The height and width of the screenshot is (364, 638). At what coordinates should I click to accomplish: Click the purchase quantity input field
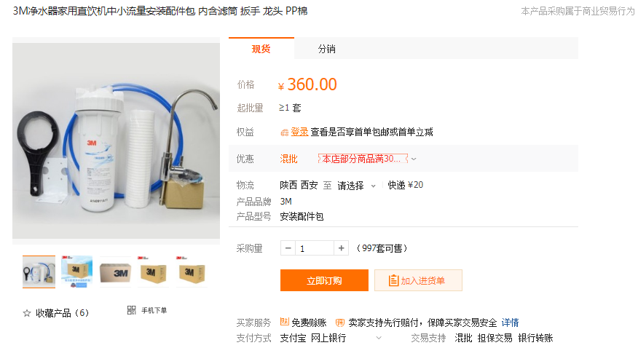coord(315,248)
